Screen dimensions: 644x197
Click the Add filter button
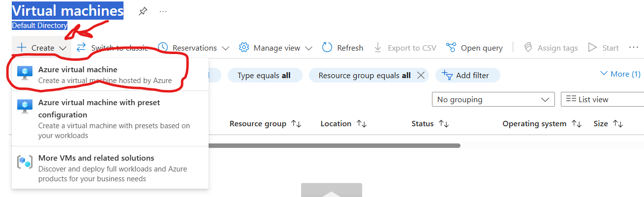tap(467, 75)
